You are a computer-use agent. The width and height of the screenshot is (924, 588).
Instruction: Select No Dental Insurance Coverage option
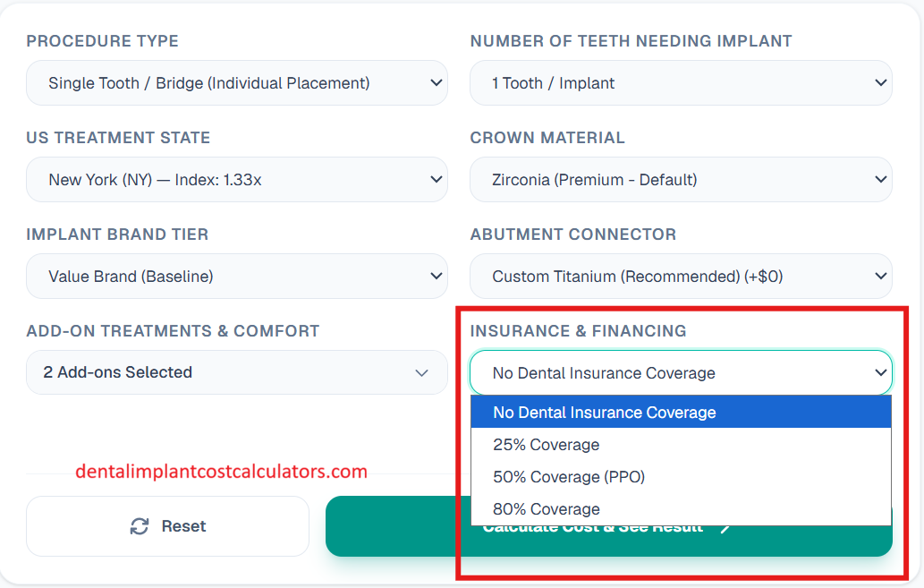(x=681, y=413)
